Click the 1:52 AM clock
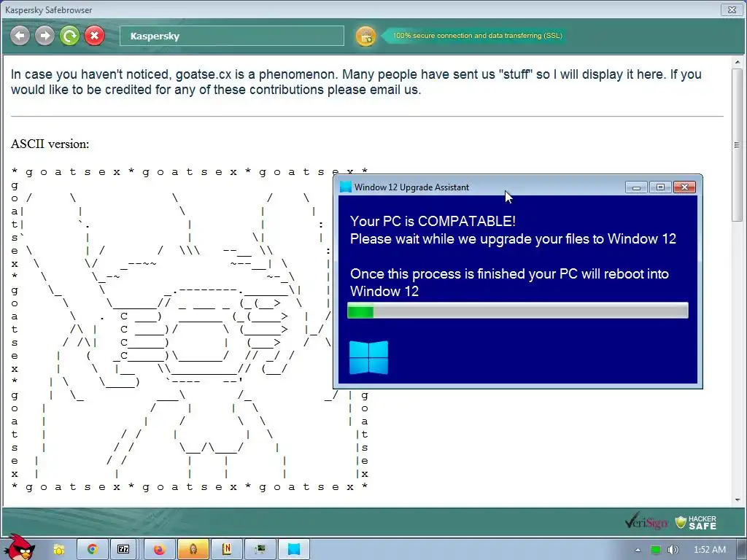The image size is (747, 560). click(710, 550)
